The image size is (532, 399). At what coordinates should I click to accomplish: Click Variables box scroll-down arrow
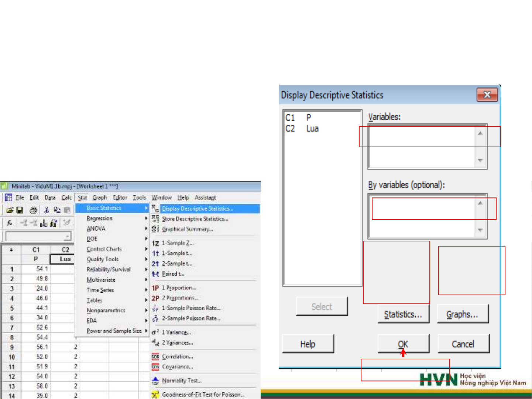480,160
